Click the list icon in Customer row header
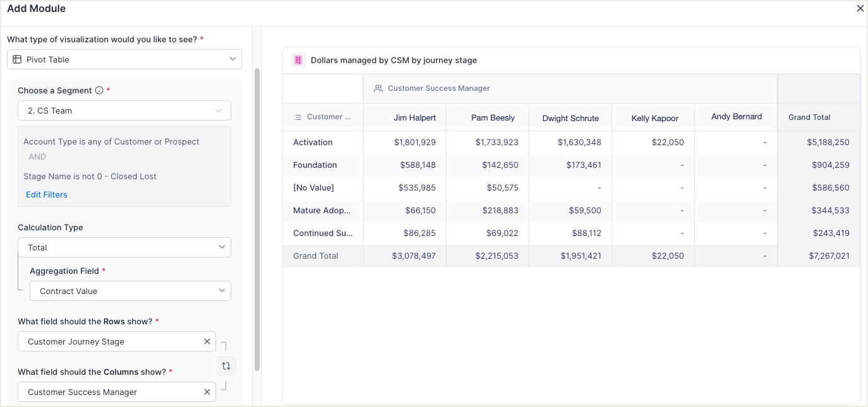The height and width of the screenshot is (407, 868). (x=298, y=117)
